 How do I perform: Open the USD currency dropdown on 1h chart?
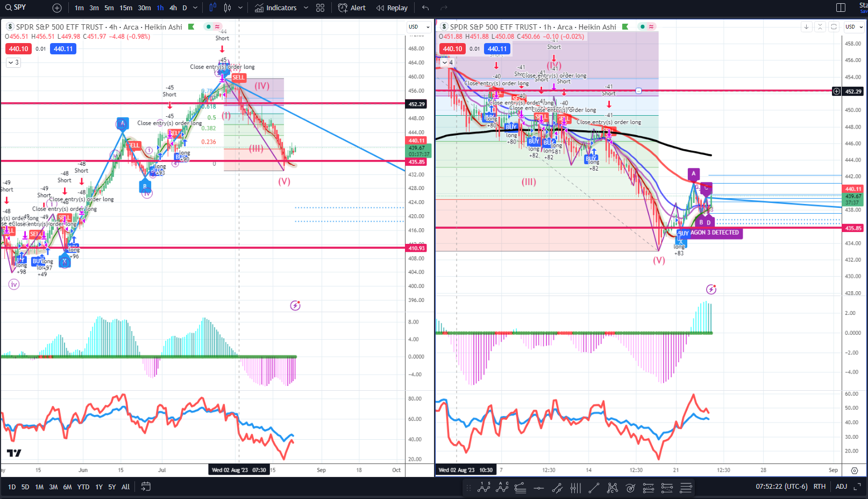tap(853, 26)
